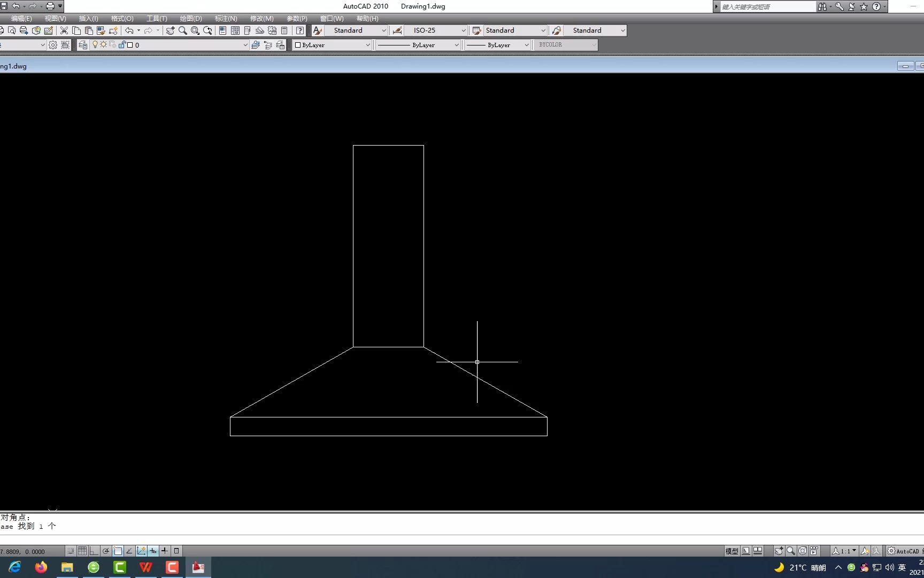
Task: Open the 修改(M) menu
Action: pos(262,19)
